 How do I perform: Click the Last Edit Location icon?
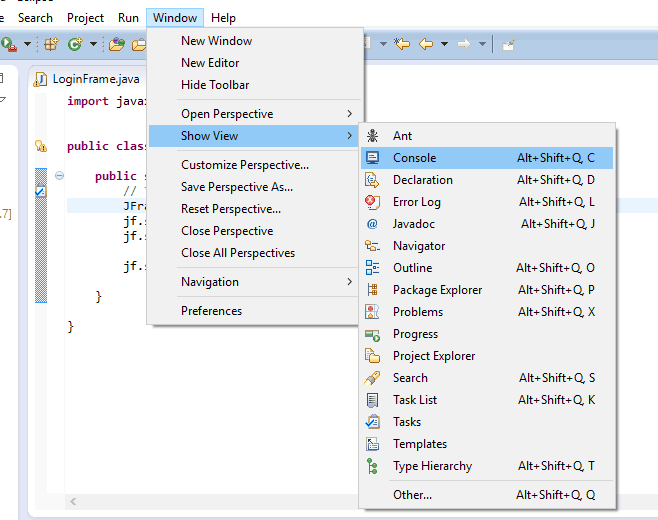pos(402,44)
